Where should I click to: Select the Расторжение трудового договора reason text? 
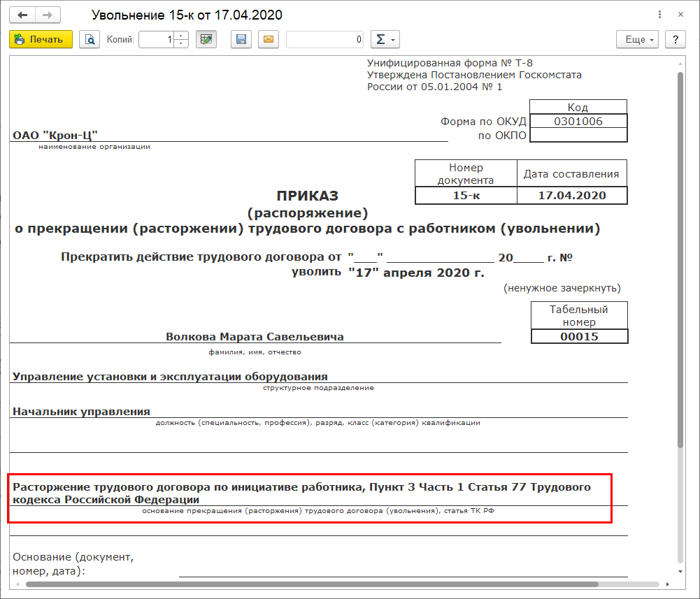coord(302,493)
